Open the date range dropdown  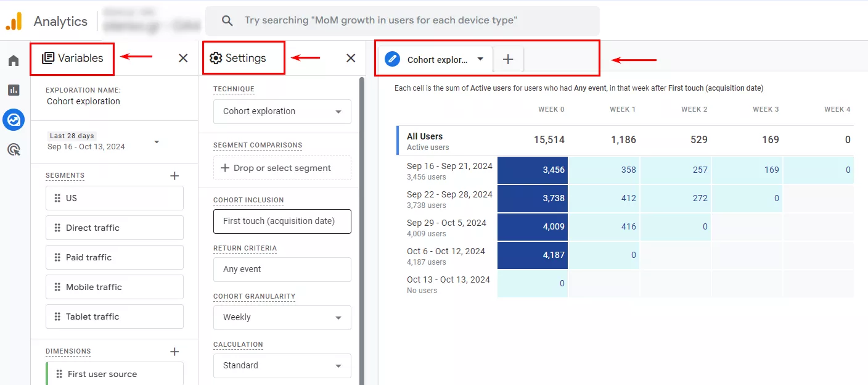(157, 142)
